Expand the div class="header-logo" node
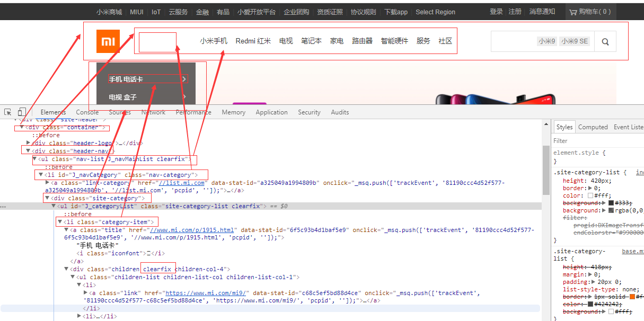 (x=28, y=142)
